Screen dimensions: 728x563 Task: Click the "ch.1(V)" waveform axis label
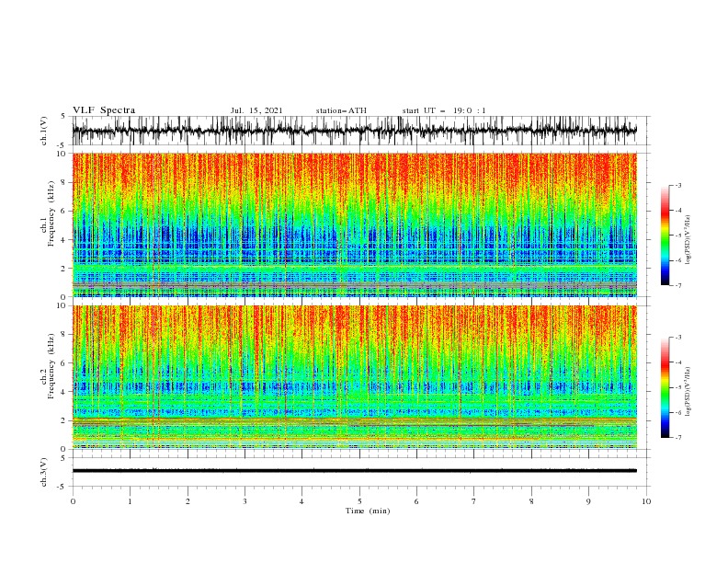coord(44,131)
